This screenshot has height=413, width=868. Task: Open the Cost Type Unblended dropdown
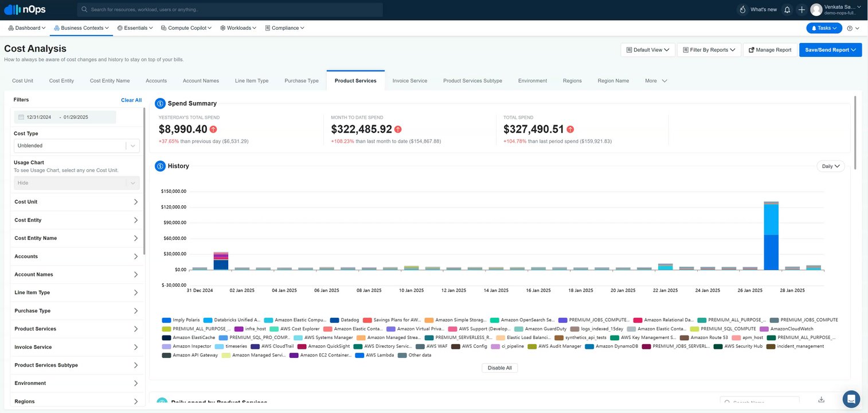[76, 146]
